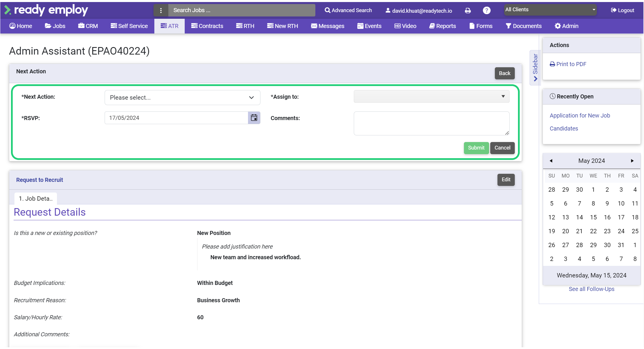Viewport: 644px width, 349px height.
Task: See all Follow-Ups
Action: pos(591,289)
